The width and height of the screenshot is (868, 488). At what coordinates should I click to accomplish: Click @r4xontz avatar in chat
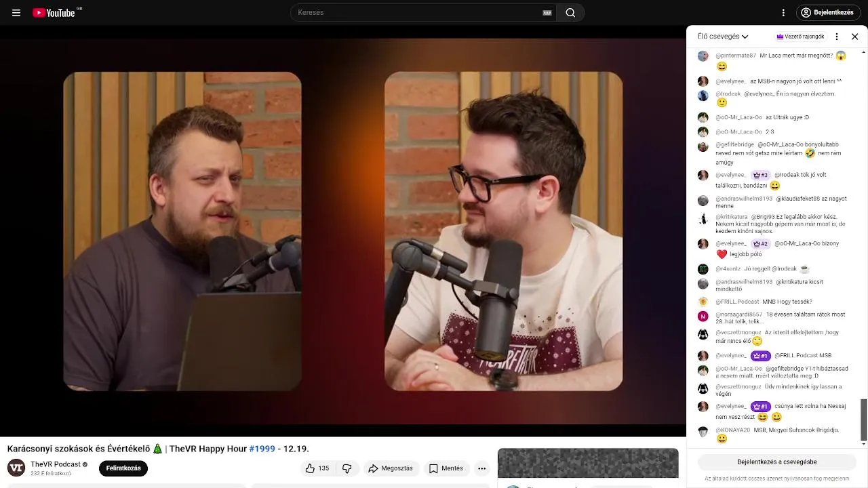[703, 269]
